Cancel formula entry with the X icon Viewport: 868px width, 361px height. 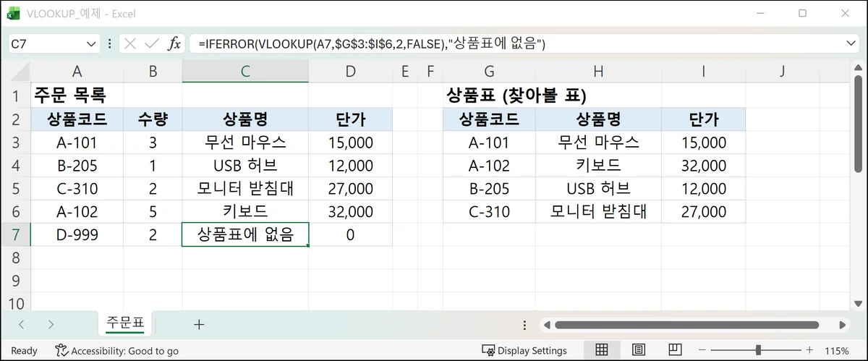[130, 43]
